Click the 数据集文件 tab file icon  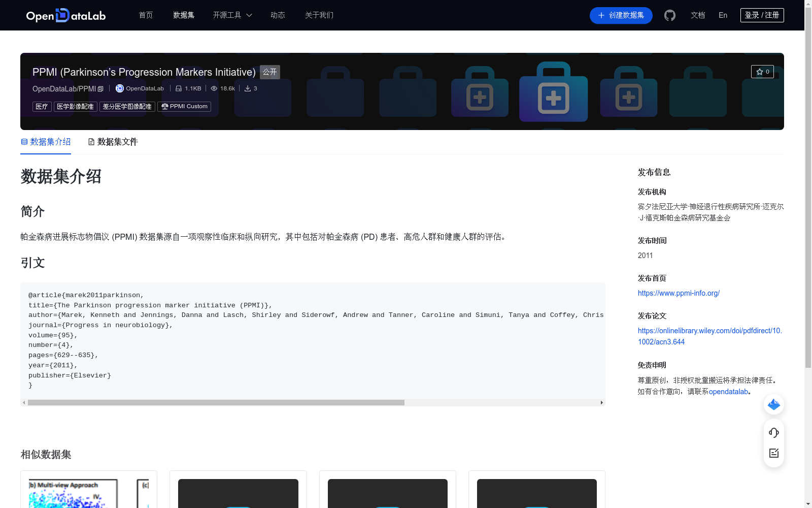click(91, 142)
